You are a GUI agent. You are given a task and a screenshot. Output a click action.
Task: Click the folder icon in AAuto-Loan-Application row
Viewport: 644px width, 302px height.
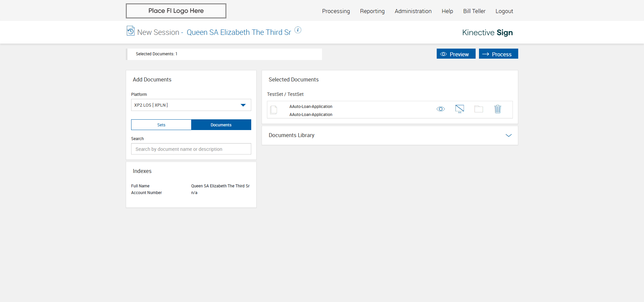point(479,109)
